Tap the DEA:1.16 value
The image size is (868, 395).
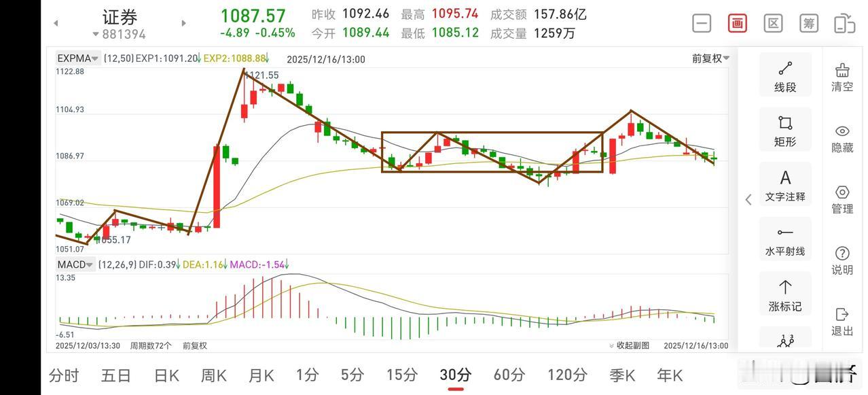[203, 264]
